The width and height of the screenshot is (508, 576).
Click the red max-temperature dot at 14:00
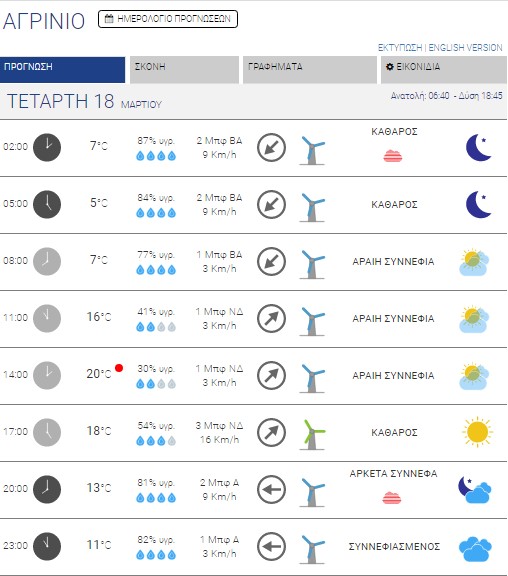point(119,368)
